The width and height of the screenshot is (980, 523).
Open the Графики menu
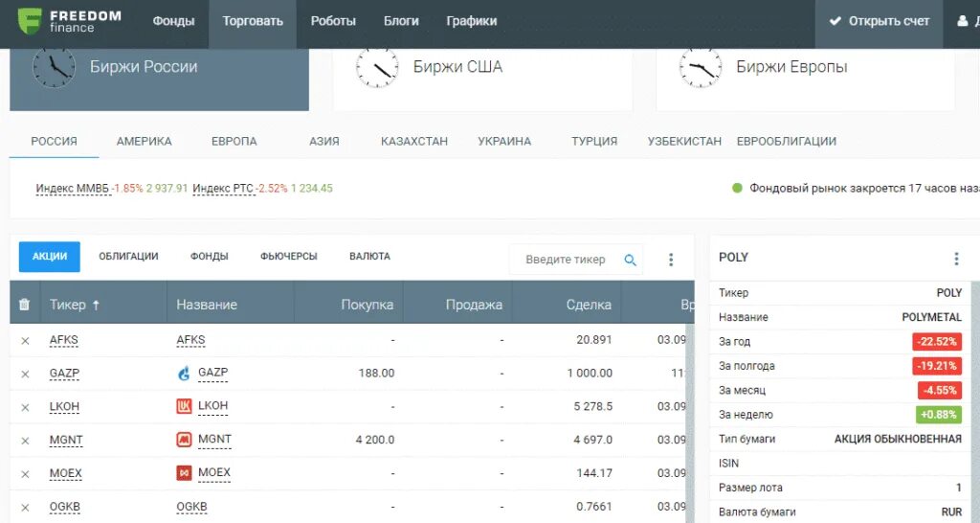tap(472, 21)
